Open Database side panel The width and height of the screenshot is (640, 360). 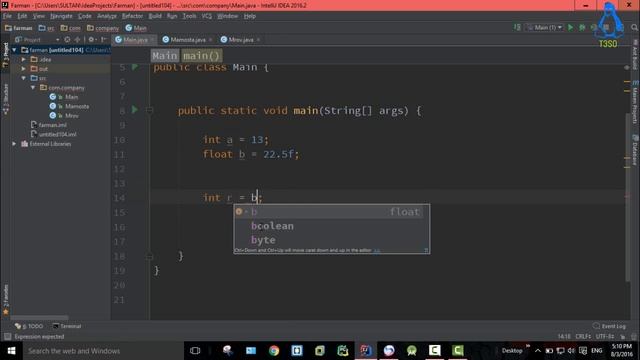pyautogui.click(x=635, y=150)
